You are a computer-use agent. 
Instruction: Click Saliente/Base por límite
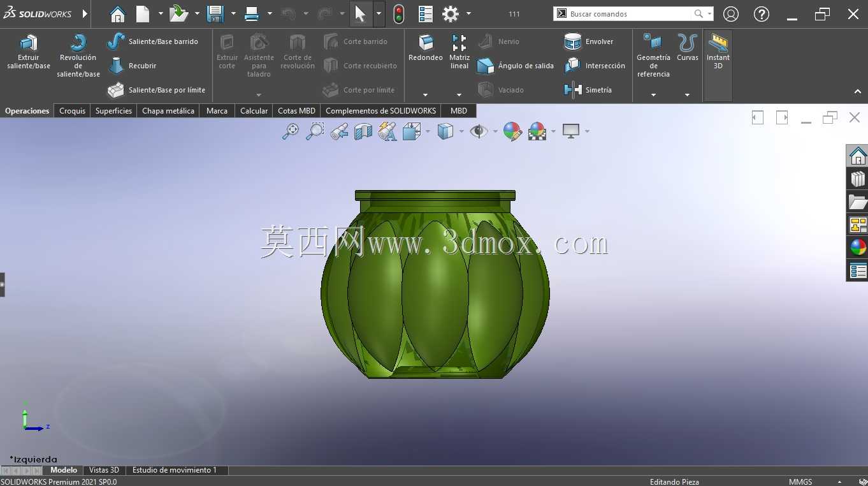coord(156,90)
